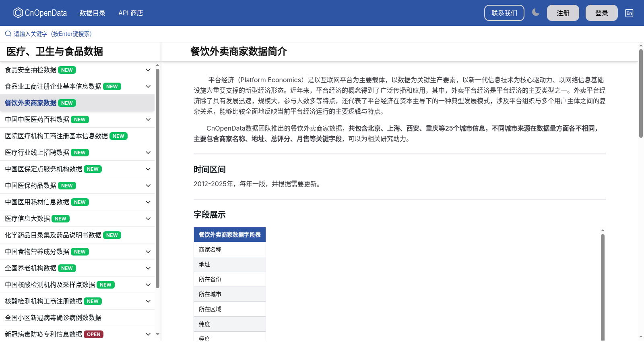
Task: Expand the 核酸检测机构工商注册数据 chevron
Action: [x=148, y=301]
